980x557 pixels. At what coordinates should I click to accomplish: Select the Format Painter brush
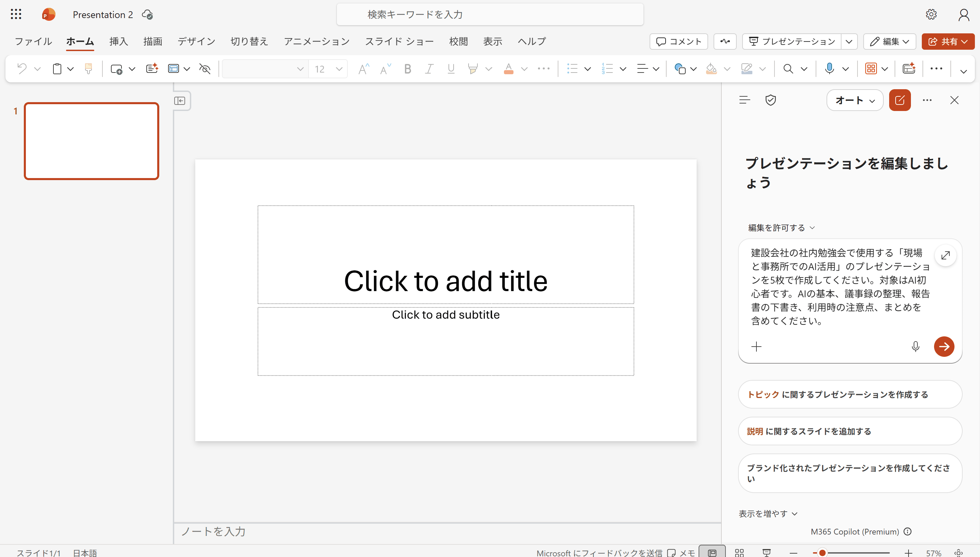coord(88,69)
